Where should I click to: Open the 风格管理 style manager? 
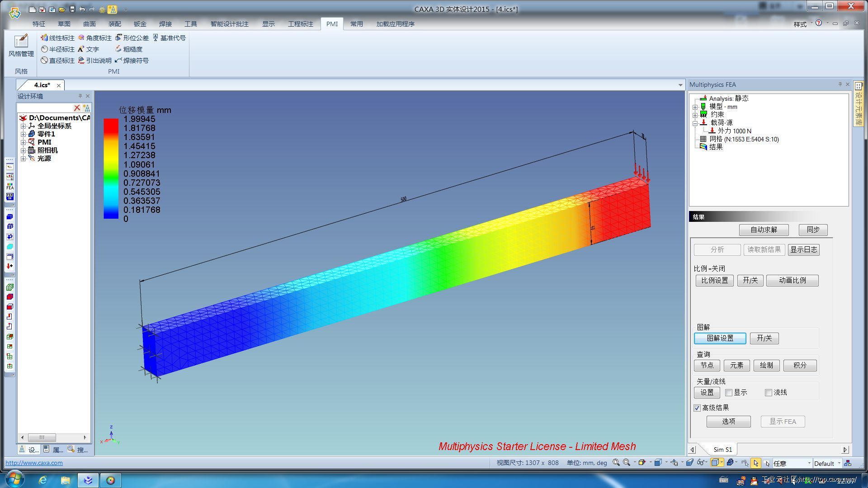point(21,46)
